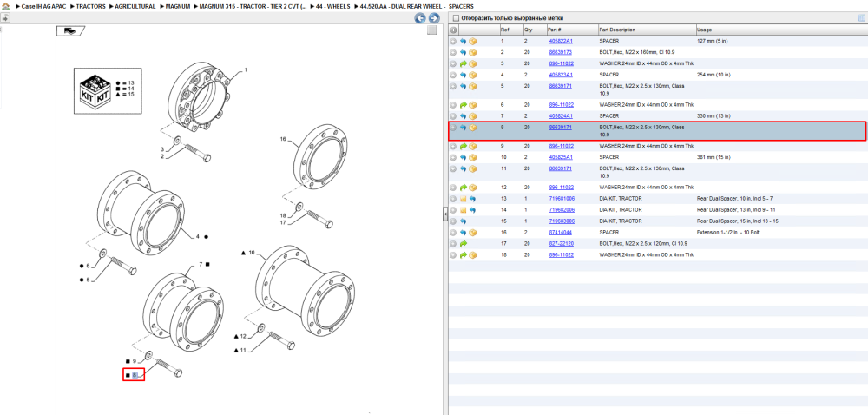Click the gray add circle for Ref 5
The width and height of the screenshot is (868, 415).
click(453, 86)
